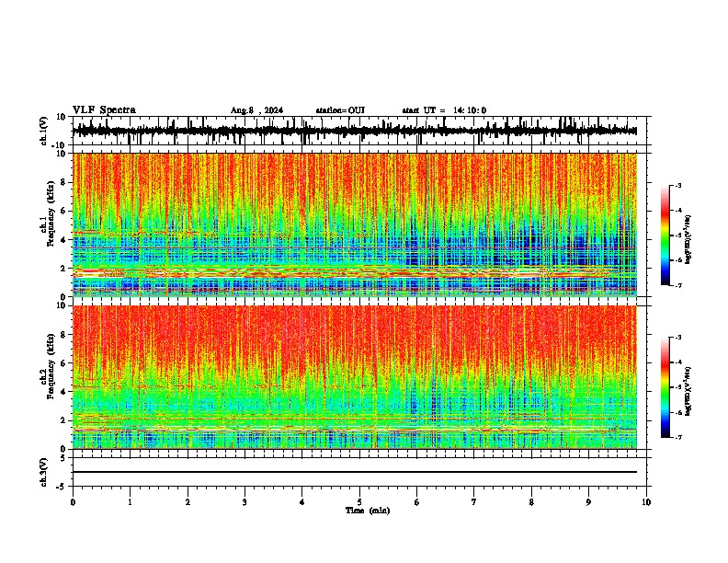Click the 'VLF Spectra' title text
Screen dimensions: 728x563
coord(104,110)
